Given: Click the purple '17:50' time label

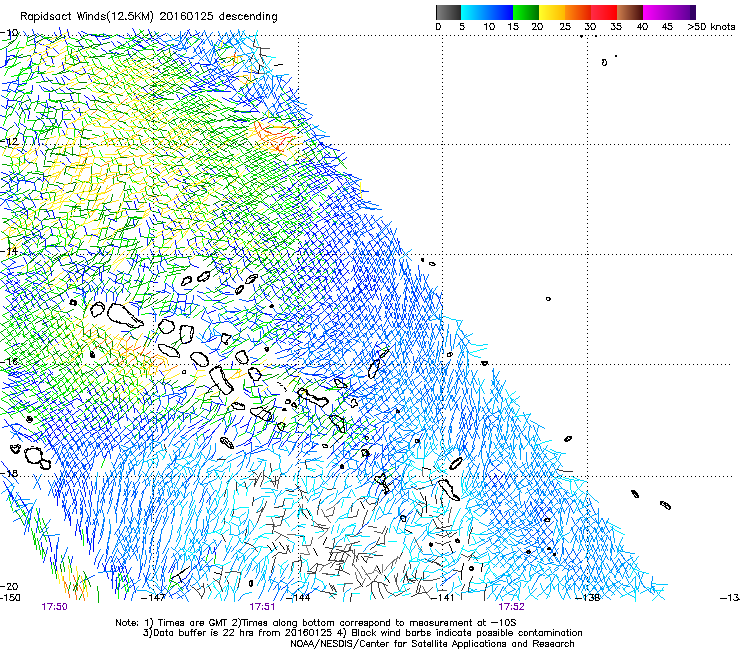Looking at the screenshot, I should click(54, 607).
